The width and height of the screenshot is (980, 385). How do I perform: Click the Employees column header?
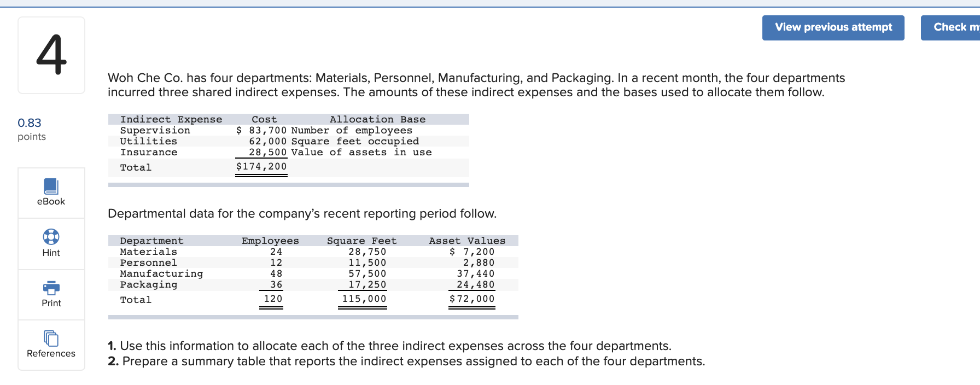coord(270,241)
